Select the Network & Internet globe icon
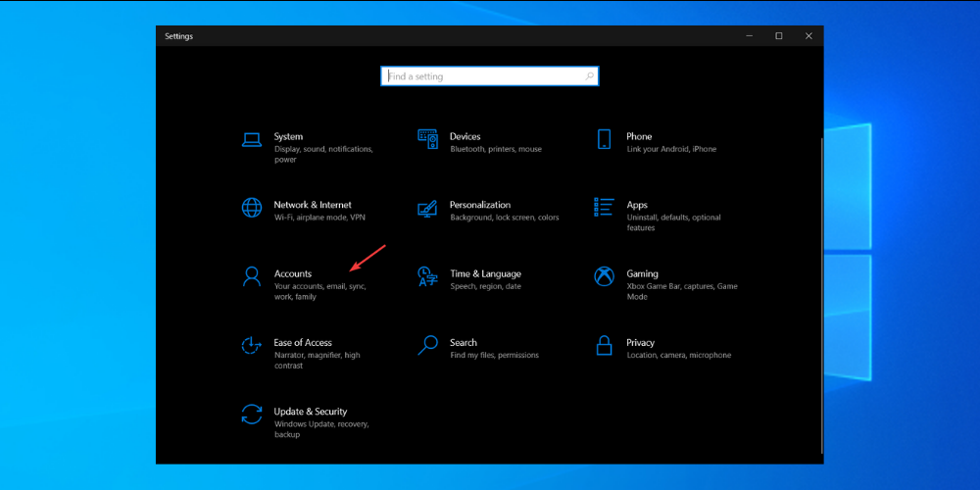The height and width of the screenshot is (490, 980). pos(251,208)
